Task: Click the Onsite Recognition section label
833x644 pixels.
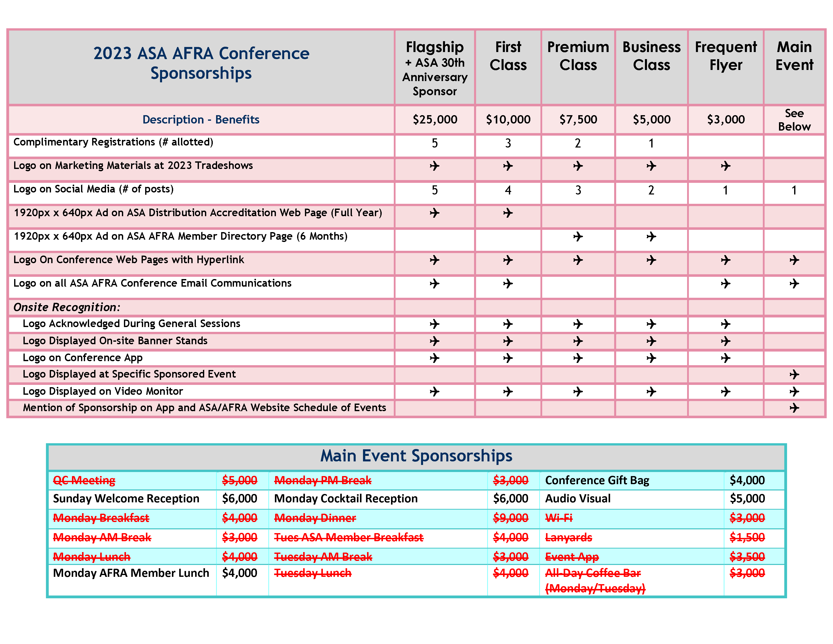Action: click(67, 307)
